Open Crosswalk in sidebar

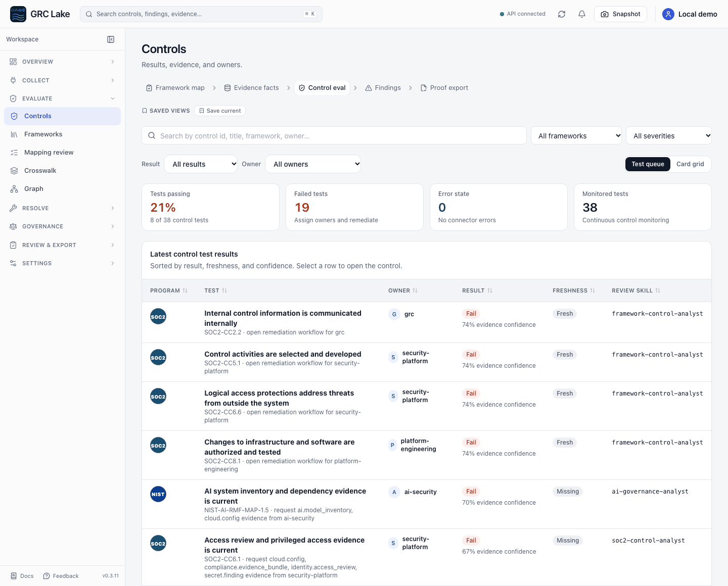click(62, 170)
